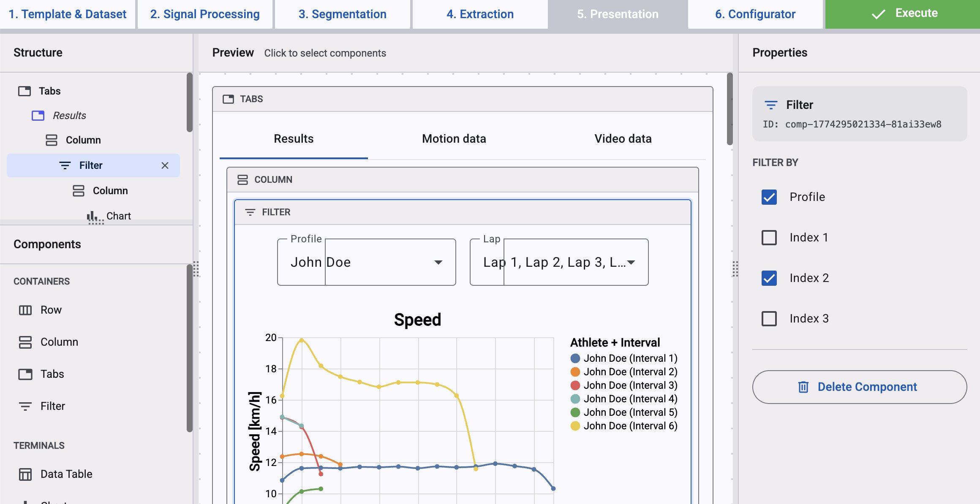Click the Column container icon in Components
980x504 pixels.
[25, 342]
